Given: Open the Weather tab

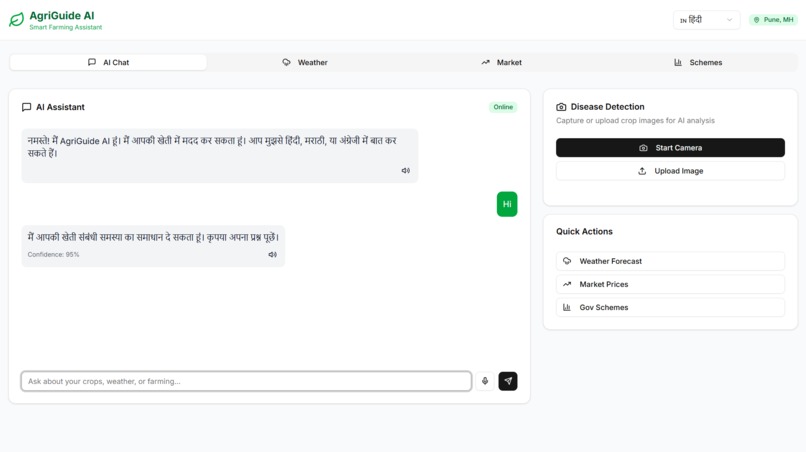Looking at the screenshot, I should pos(305,62).
